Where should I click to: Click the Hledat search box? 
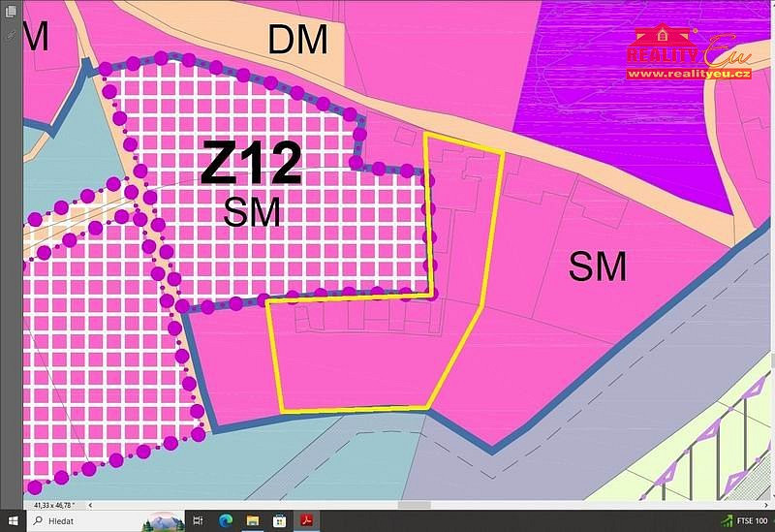[x=107, y=520]
